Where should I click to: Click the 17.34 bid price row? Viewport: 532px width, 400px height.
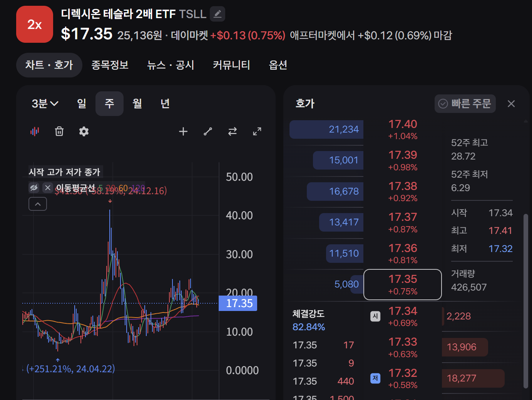403,316
